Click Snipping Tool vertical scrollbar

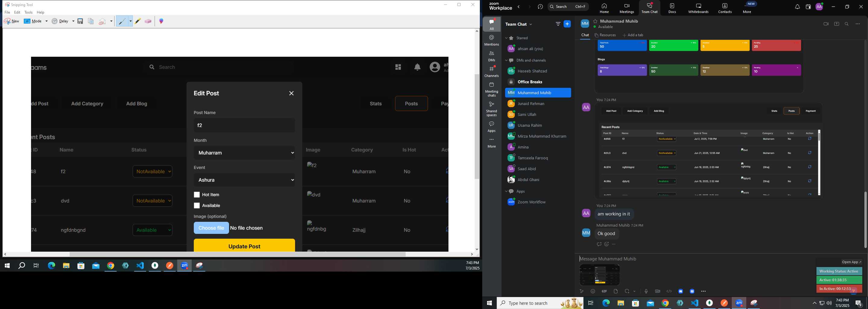click(477, 126)
